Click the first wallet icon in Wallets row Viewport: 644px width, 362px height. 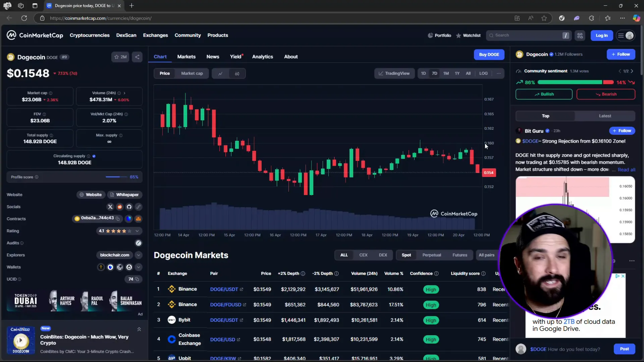pos(101,267)
